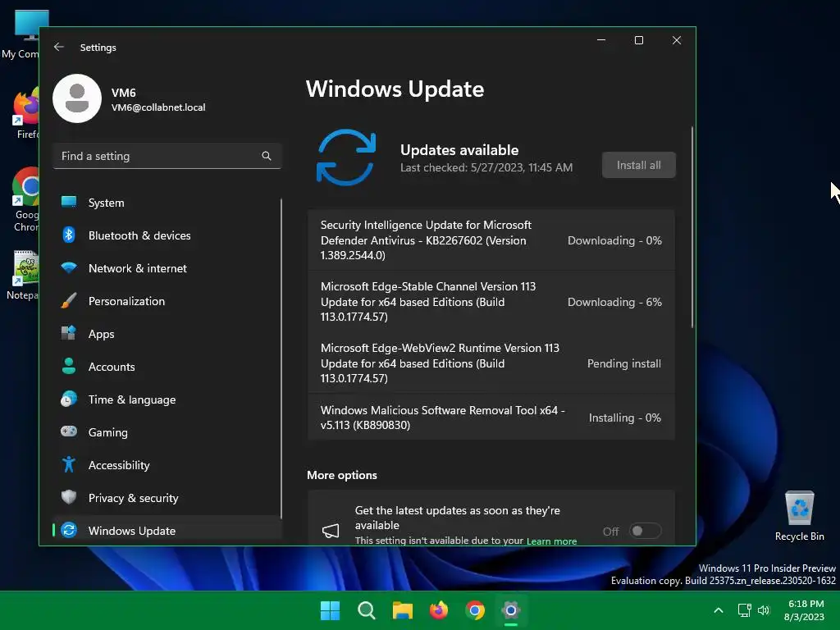Select the Malicious Software Removal Tool row
The width and height of the screenshot is (840, 630).
pos(491,418)
